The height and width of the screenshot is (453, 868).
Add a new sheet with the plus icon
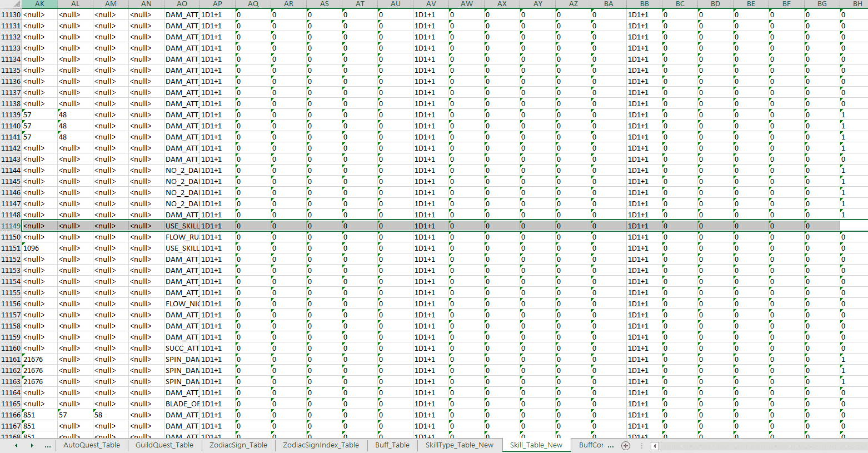pyautogui.click(x=626, y=445)
